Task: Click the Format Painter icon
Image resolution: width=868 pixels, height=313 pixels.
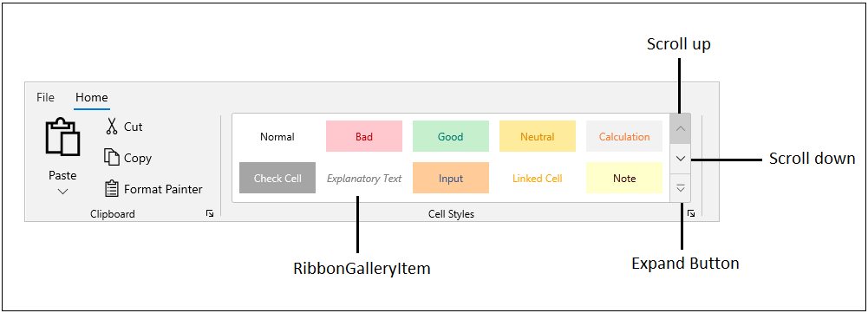Action: [112, 189]
